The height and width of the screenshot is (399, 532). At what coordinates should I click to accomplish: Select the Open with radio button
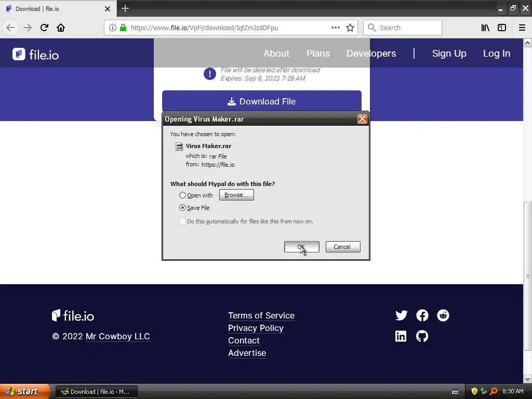pyautogui.click(x=182, y=195)
